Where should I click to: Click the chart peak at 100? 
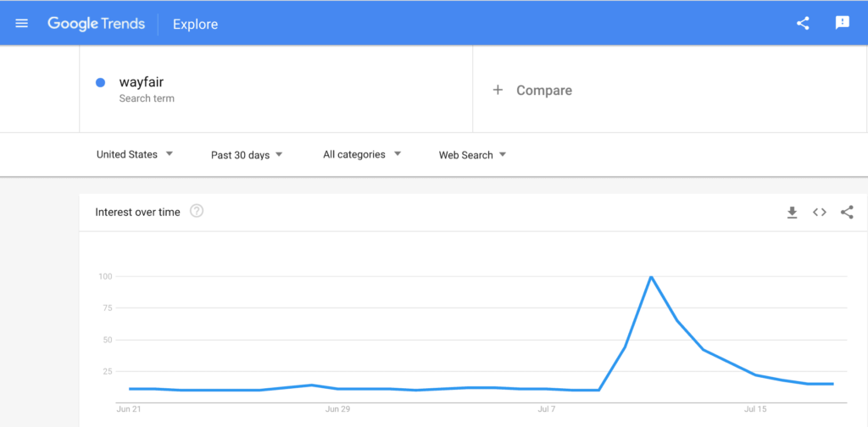point(651,276)
